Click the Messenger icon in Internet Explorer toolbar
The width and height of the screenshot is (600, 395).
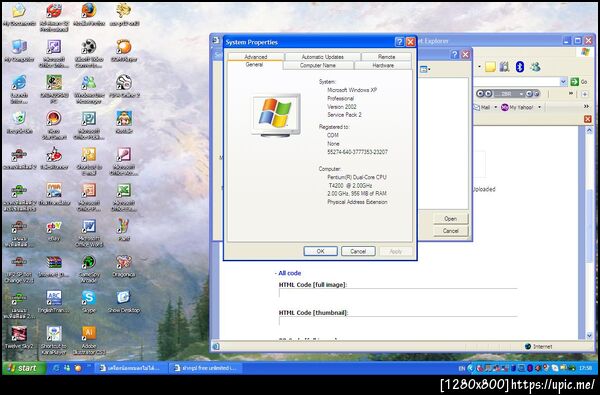point(535,67)
